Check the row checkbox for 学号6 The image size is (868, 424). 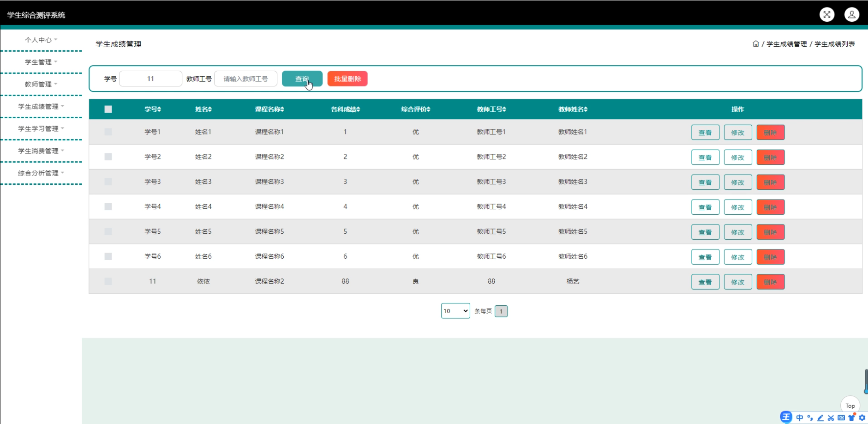[108, 257]
